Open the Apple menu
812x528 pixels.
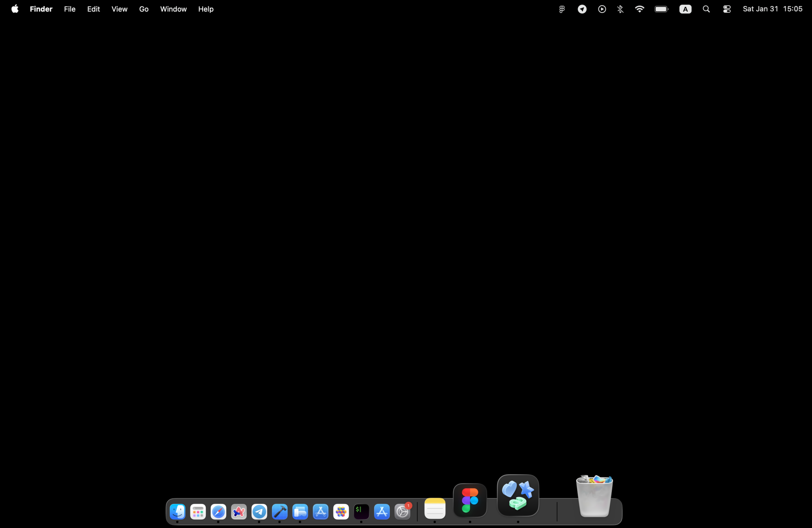(x=15, y=9)
